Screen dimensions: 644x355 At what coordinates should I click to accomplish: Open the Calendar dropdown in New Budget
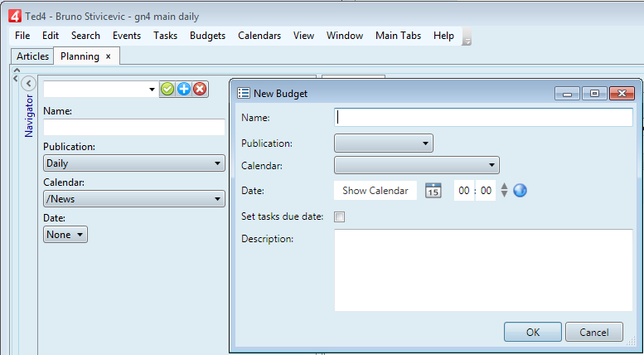pyautogui.click(x=417, y=165)
